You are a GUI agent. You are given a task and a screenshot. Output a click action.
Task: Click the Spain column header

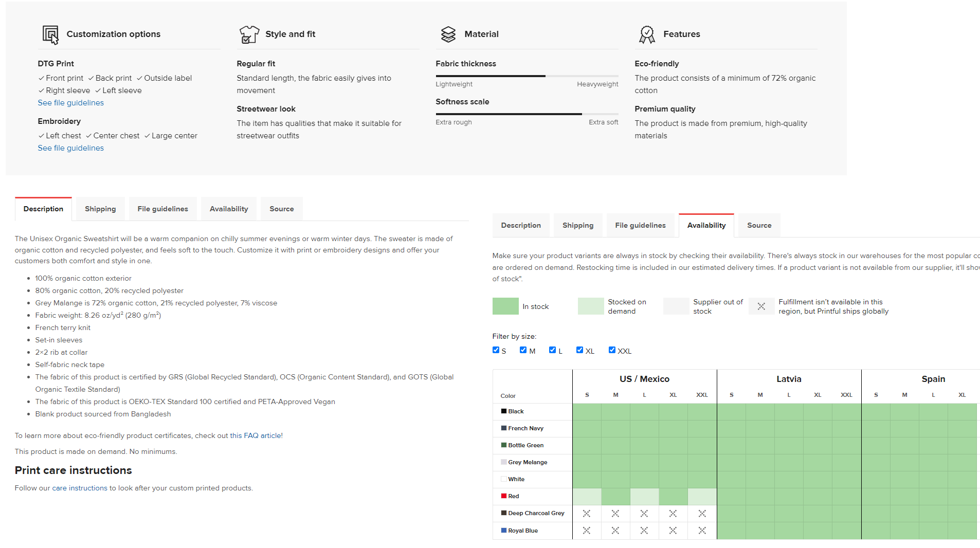[933, 379]
